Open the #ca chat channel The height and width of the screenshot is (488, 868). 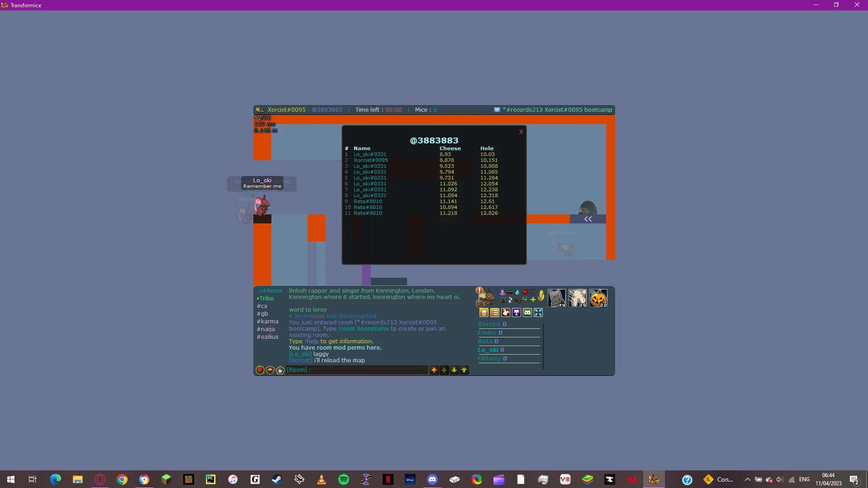[262, 306]
